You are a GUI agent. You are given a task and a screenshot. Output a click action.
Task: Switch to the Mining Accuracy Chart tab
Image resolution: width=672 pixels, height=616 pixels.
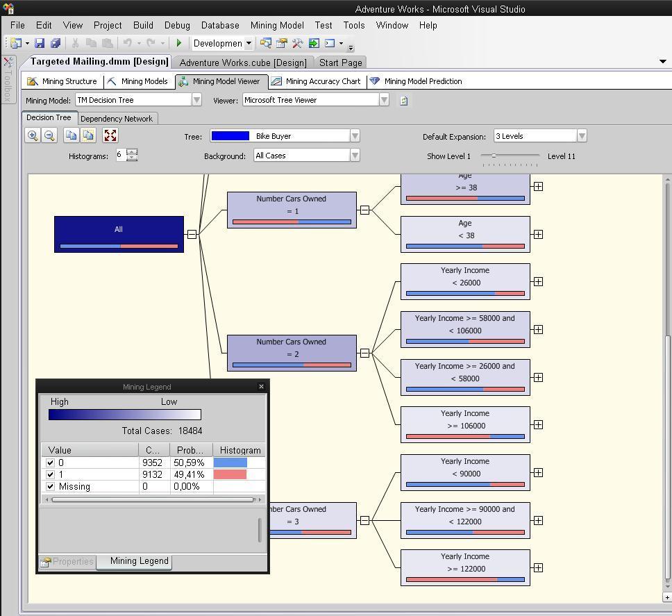pyautogui.click(x=317, y=81)
